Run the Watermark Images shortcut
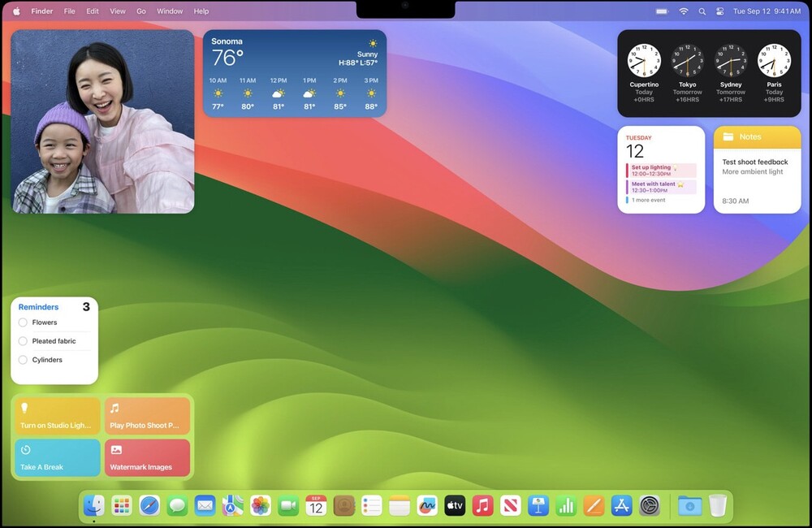812x528 pixels. (148, 457)
